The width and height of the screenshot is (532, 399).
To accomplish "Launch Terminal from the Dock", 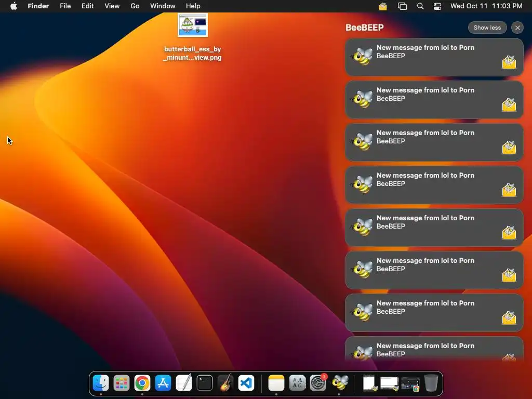I will (x=205, y=383).
